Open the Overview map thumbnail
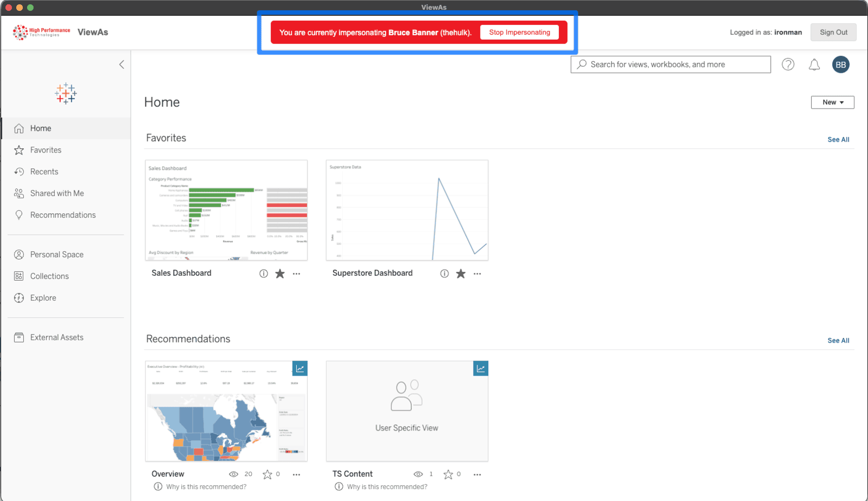The image size is (868, 501). tap(226, 411)
